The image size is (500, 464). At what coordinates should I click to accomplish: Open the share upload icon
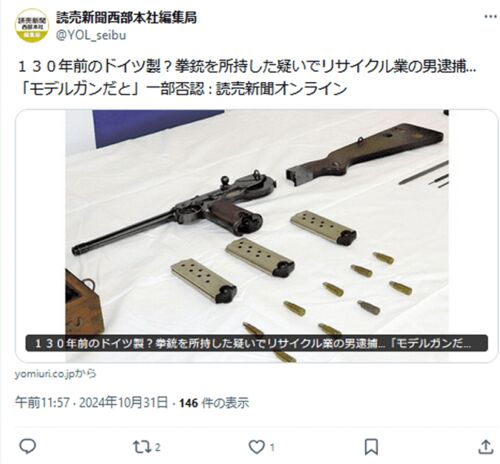(x=486, y=447)
